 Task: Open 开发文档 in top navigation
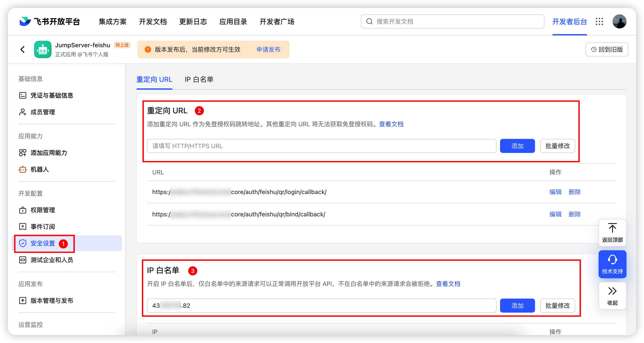coord(153,21)
